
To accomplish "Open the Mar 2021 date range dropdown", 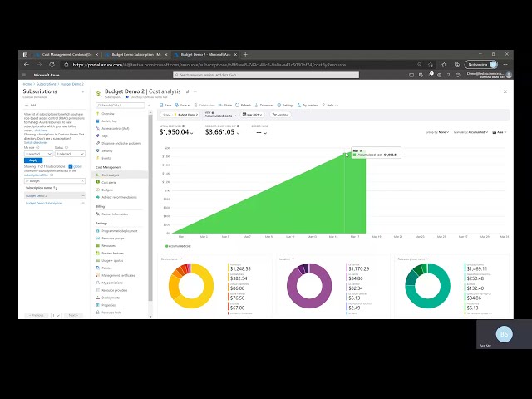I will (253, 115).
